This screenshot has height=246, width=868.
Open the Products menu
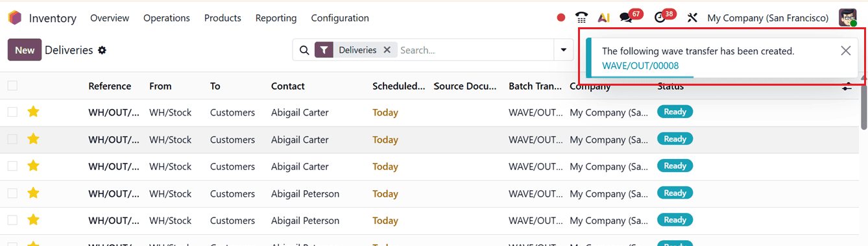coord(223,18)
